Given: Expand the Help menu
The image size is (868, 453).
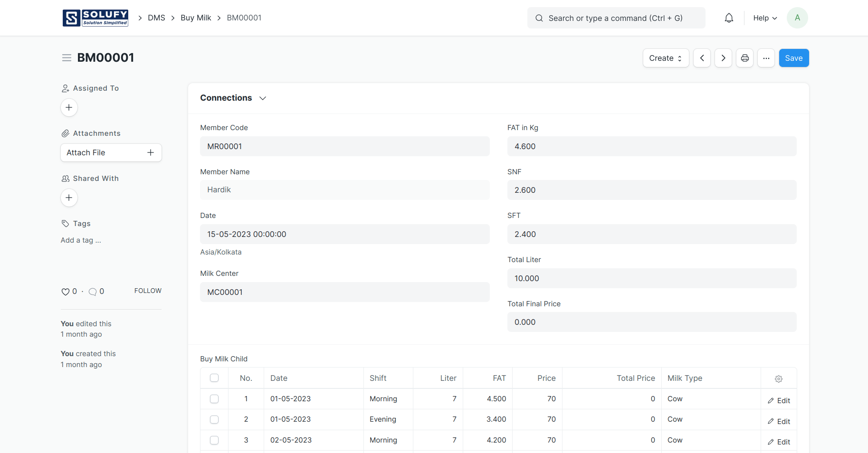Looking at the screenshot, I should (x=765, y=18).
